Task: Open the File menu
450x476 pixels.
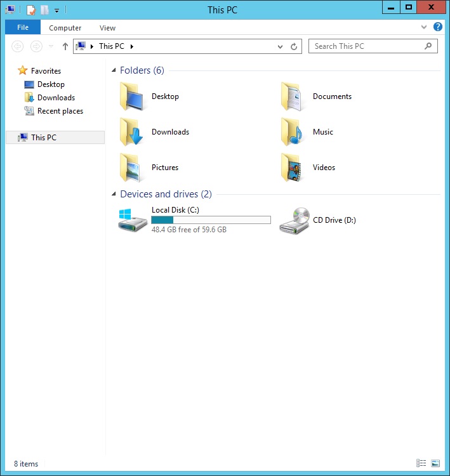Action: (23, 27)
